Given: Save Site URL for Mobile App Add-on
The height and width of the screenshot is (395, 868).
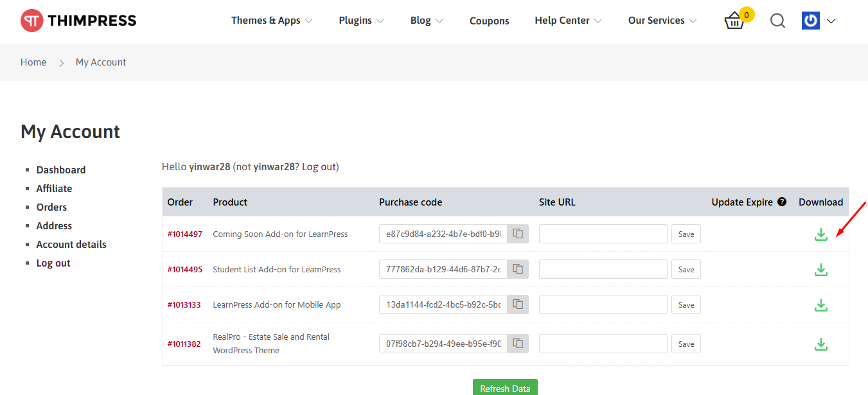Looking at the screenshot, I should [x=686, y=304].
